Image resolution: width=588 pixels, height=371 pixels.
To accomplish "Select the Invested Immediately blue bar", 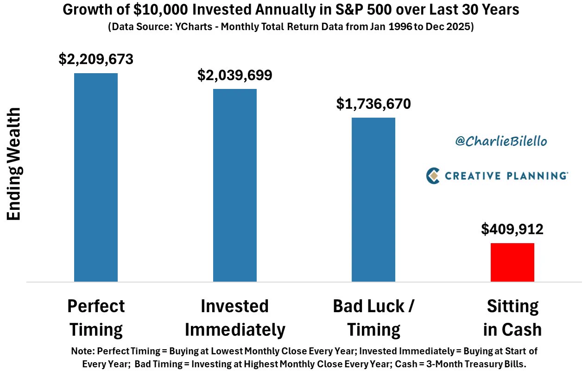I will tap(235, 185).
